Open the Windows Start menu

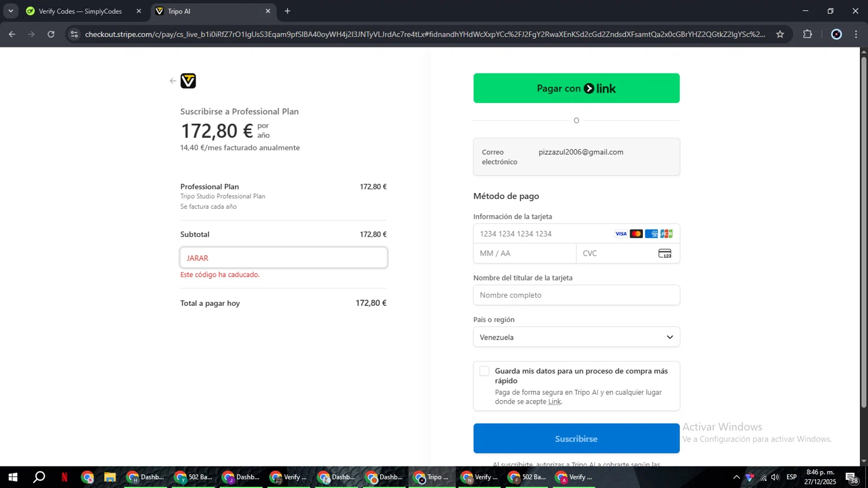(13, 477)
